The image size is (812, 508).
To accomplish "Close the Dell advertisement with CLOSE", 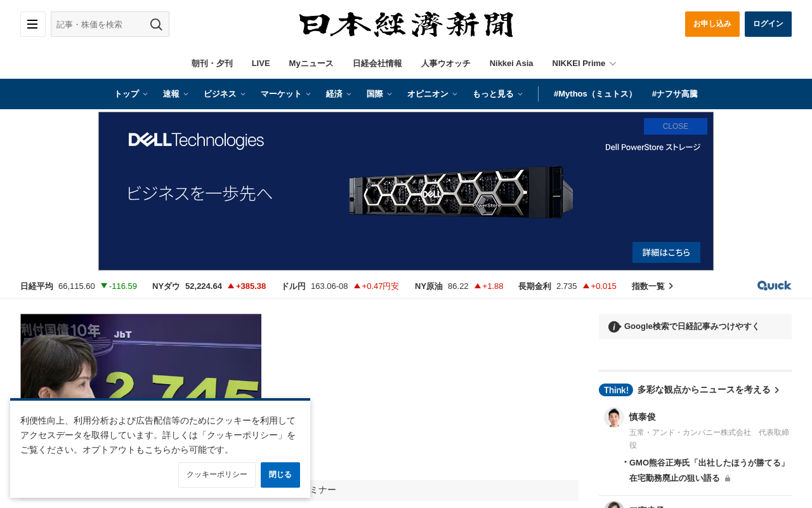I will tap(676, 126).
